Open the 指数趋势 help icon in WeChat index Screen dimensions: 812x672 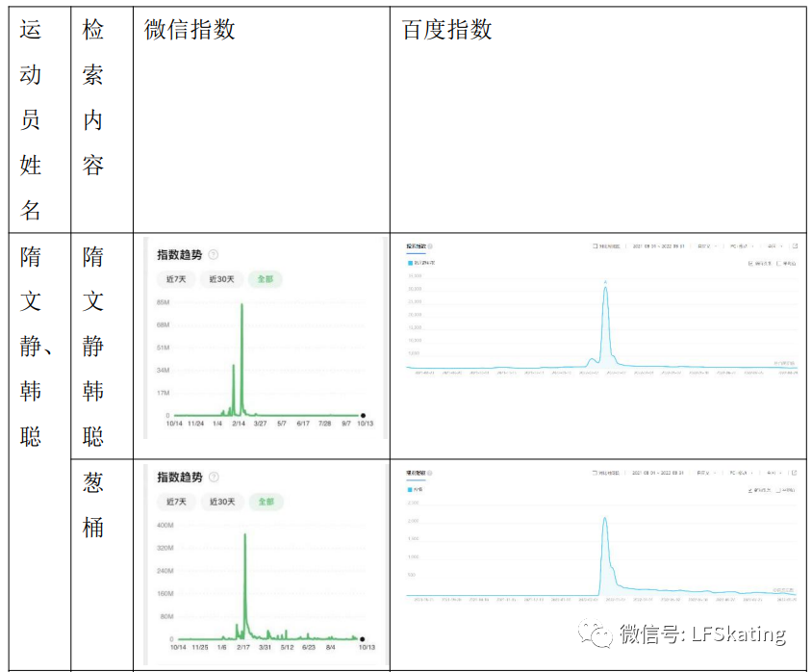213,256
